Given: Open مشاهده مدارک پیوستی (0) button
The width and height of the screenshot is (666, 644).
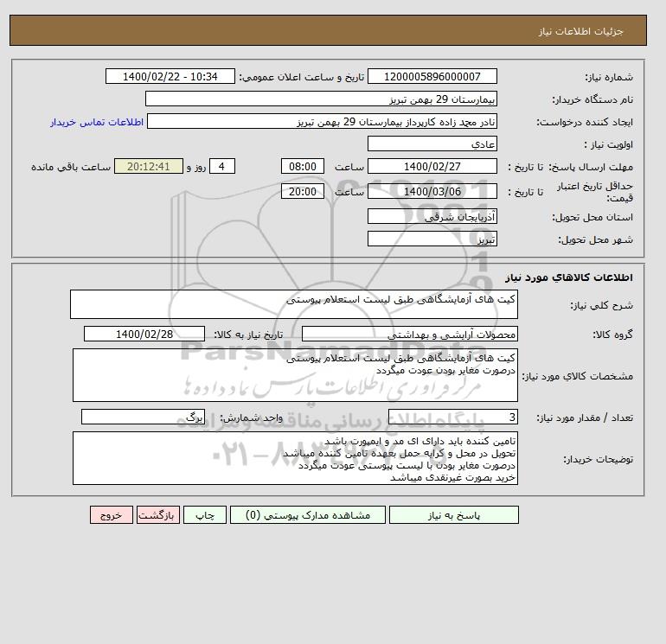Looking at the screenshot, I should (308, 515).
